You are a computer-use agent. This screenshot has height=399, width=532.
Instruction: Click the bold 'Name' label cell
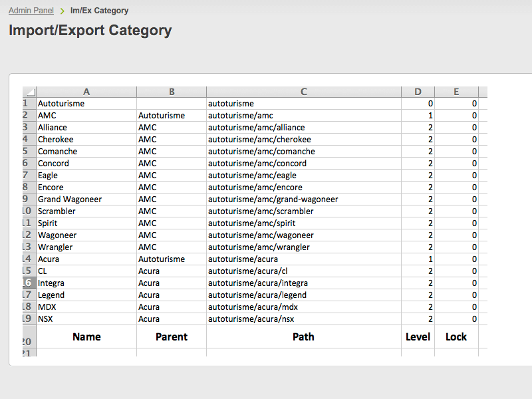86,336
